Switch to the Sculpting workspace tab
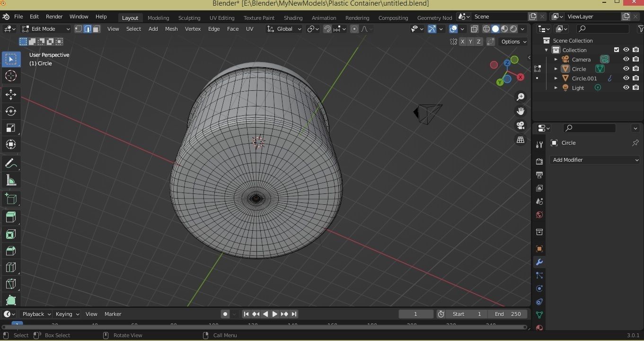 [189, 18]
